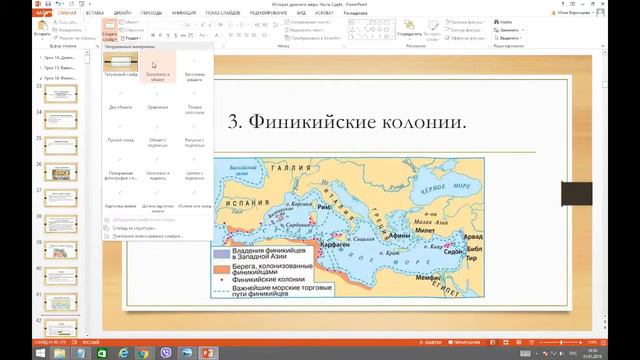
Task: Switch to the Показ слайдов tab
Action: [x=223, y=13]
